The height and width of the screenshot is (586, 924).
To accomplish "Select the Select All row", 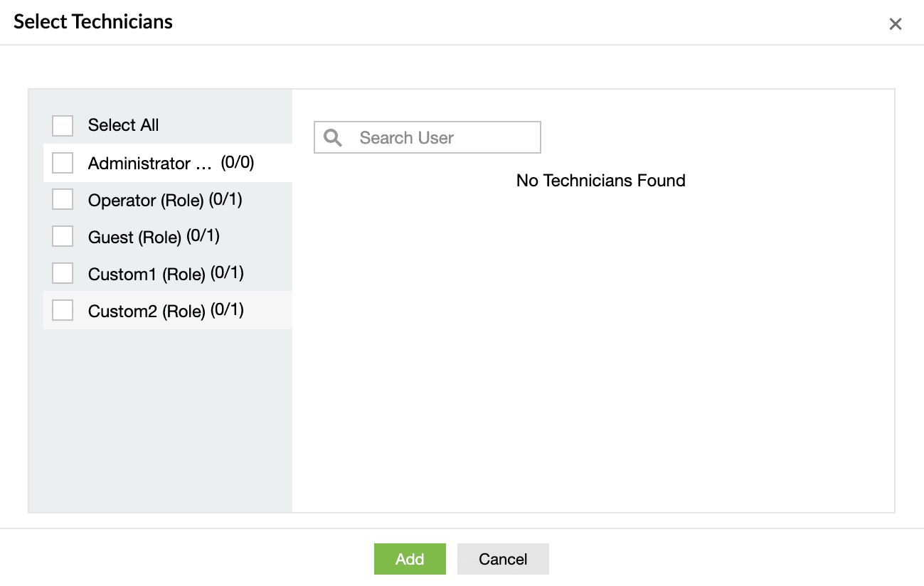I will point(123,125).
